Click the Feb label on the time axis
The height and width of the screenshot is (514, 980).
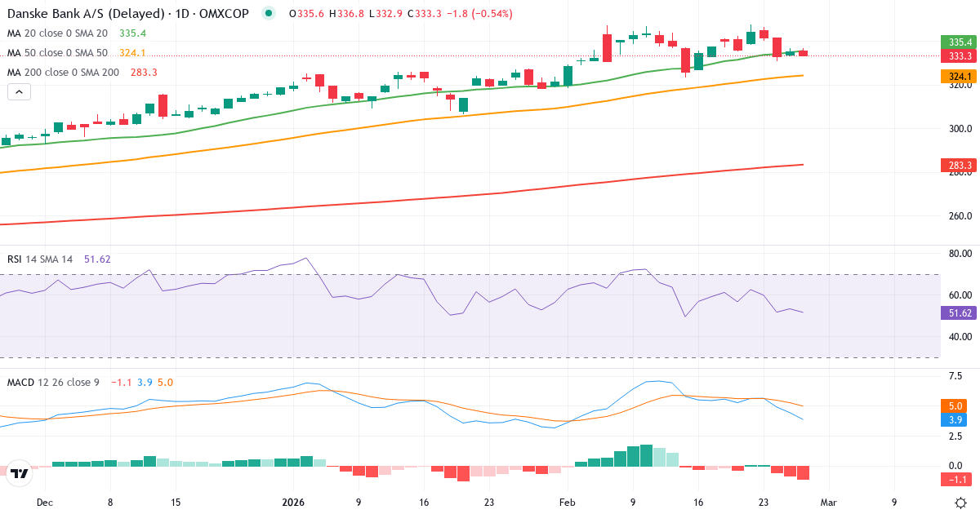[x=567, y=504]
